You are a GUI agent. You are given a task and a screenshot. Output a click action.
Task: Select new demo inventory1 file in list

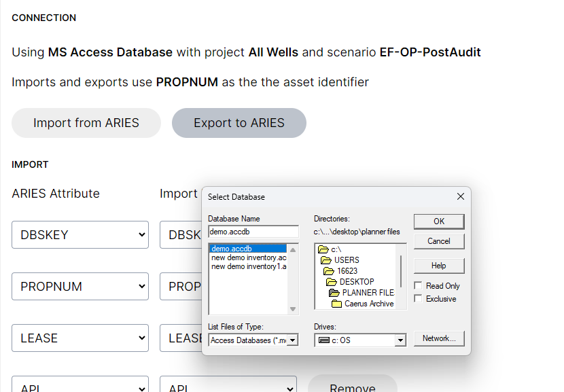tap(249, 267)
